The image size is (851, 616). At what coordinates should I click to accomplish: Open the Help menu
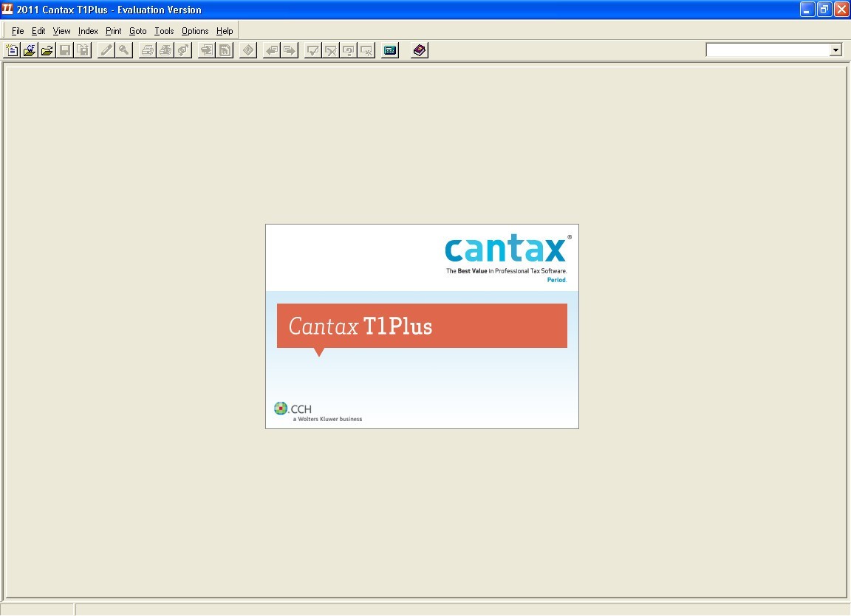pyautogui.click(x=225, y=31)
